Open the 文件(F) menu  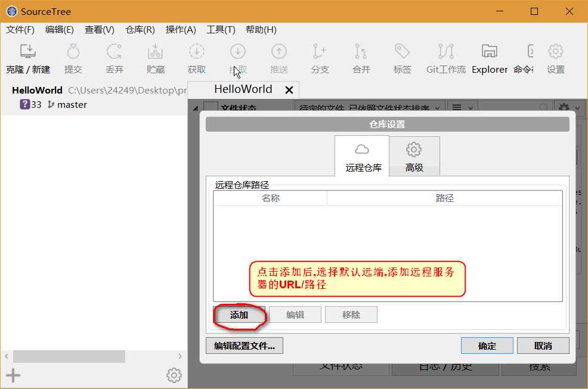[20, 30]
